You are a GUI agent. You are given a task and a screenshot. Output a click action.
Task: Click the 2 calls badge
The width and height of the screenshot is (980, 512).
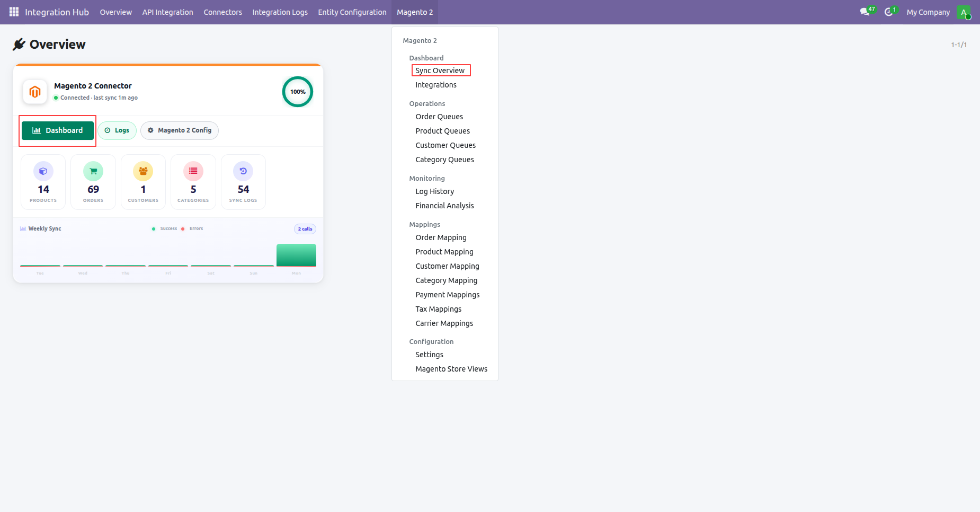[x=305, y=229]
